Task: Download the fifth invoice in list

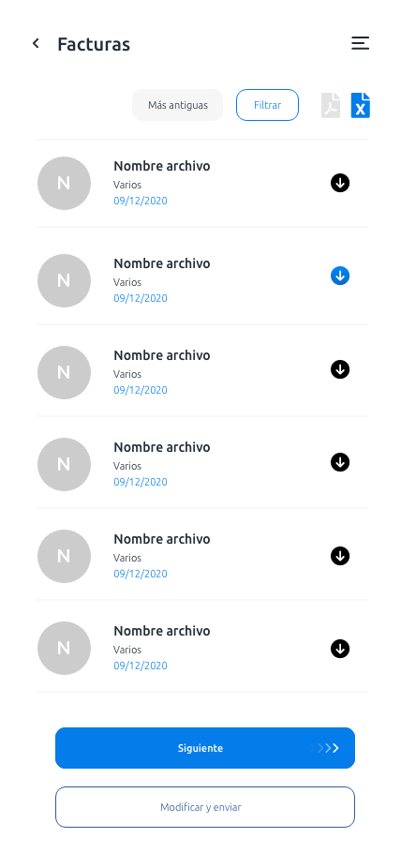Action: point(340,556)
